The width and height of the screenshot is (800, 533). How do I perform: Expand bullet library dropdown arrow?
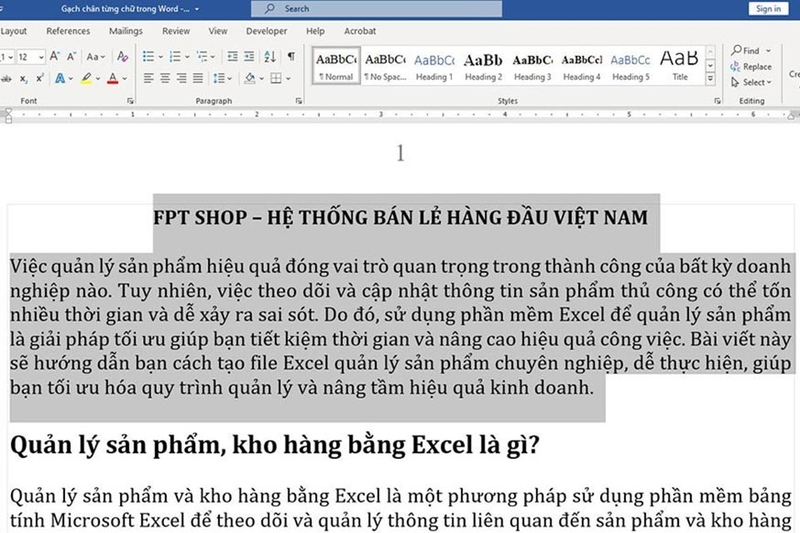point(160,57)
